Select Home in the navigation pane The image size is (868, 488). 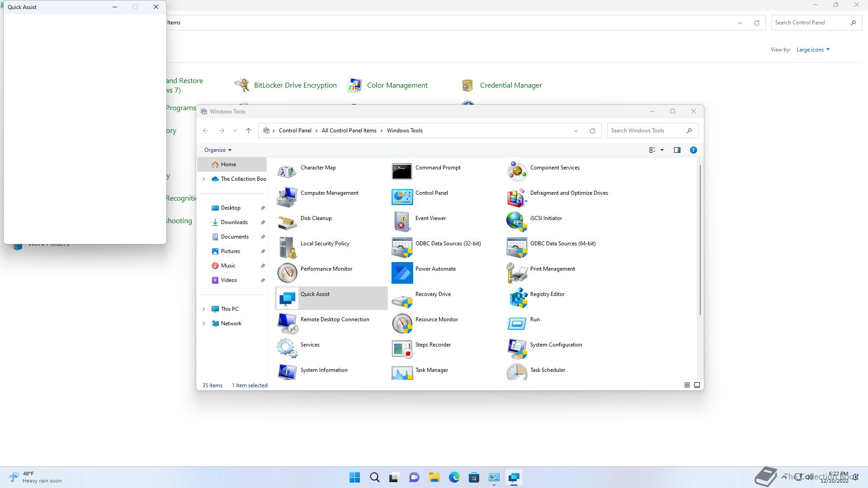(232, 164)
